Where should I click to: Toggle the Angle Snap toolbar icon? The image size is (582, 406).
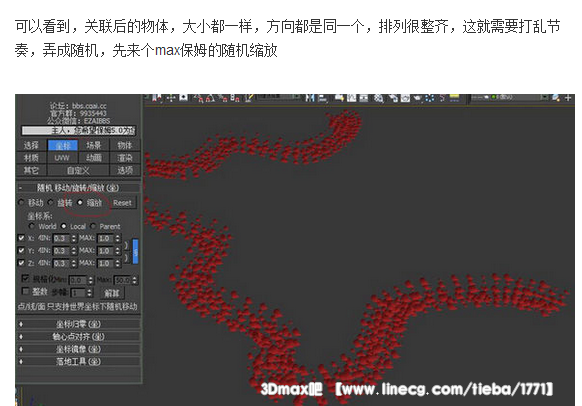coord(210,98)
